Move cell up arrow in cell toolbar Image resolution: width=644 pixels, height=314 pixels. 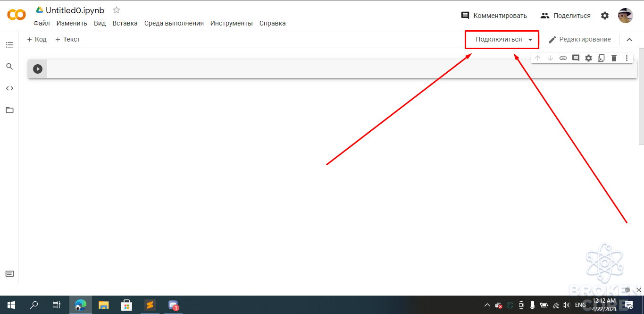point(537,58)
